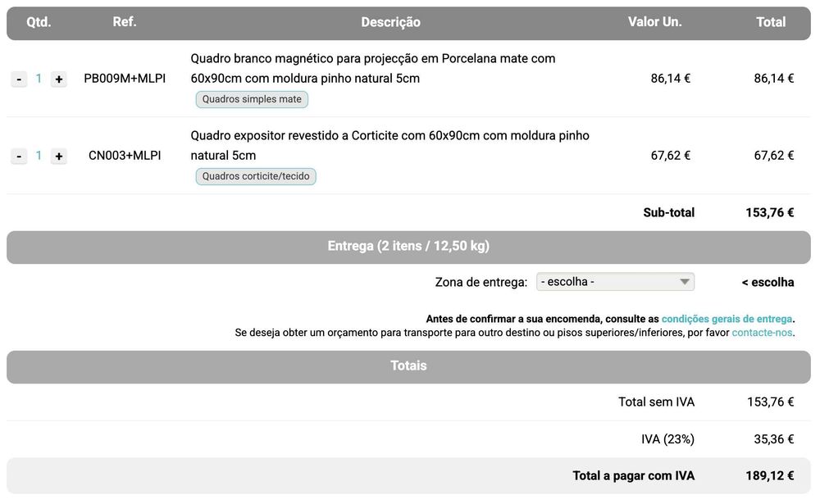Screen dimensions: 820x504
Task: Select the Quadros simples mate tag
Action: pyautogui.click(x=252, y=99)
